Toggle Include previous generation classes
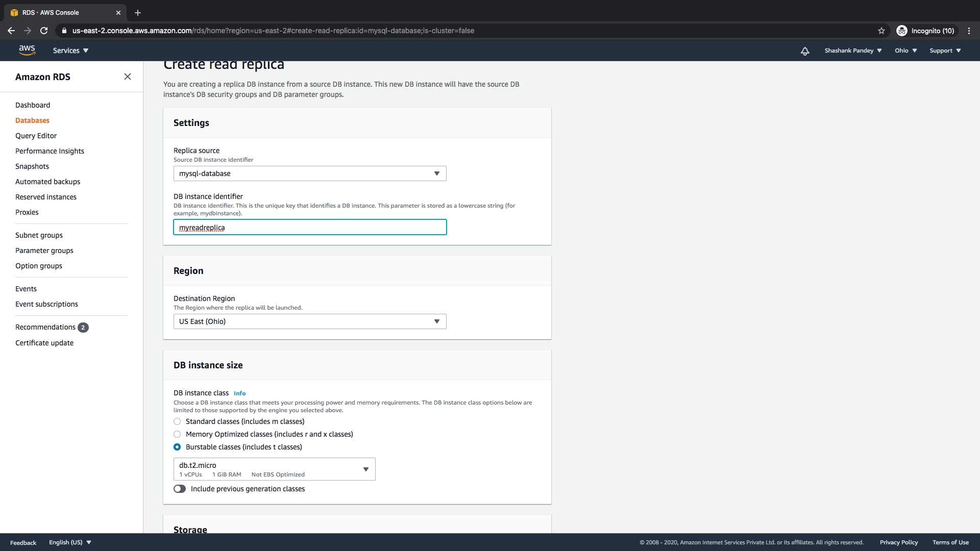980x551 pixels. (180, 489)
